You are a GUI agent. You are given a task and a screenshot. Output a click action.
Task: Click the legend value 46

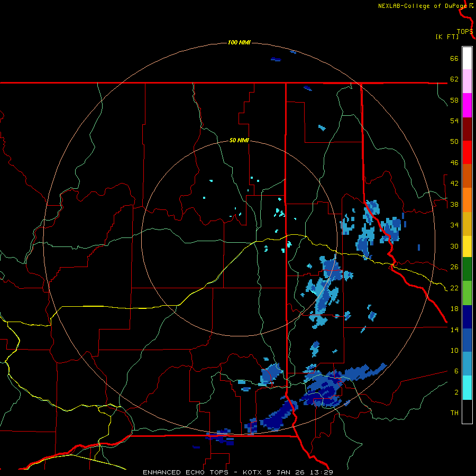454,163
